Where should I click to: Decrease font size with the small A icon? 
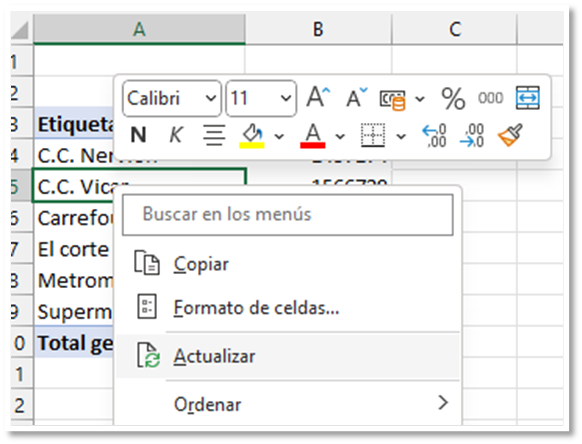[356, 98]
